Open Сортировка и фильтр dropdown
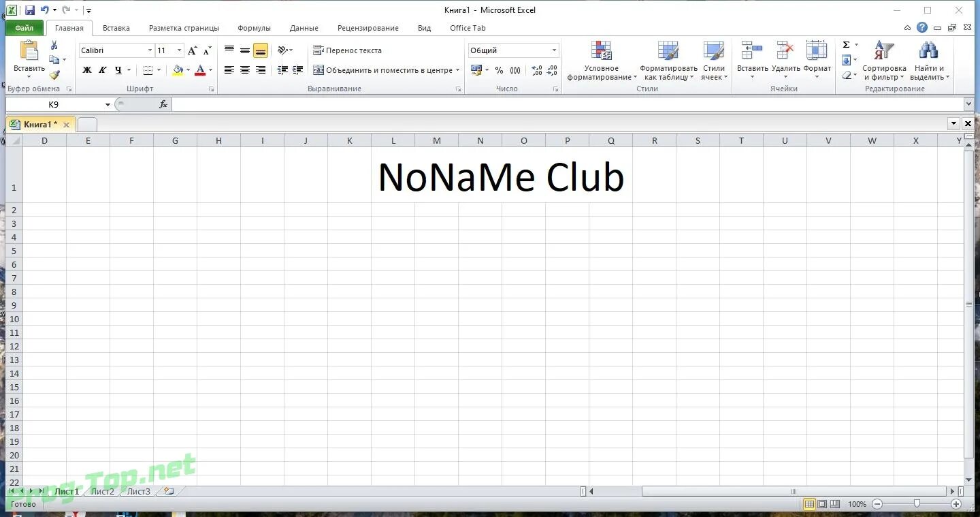Image resolution: width=980 pixels, height=517 pixels. point(884,61)
